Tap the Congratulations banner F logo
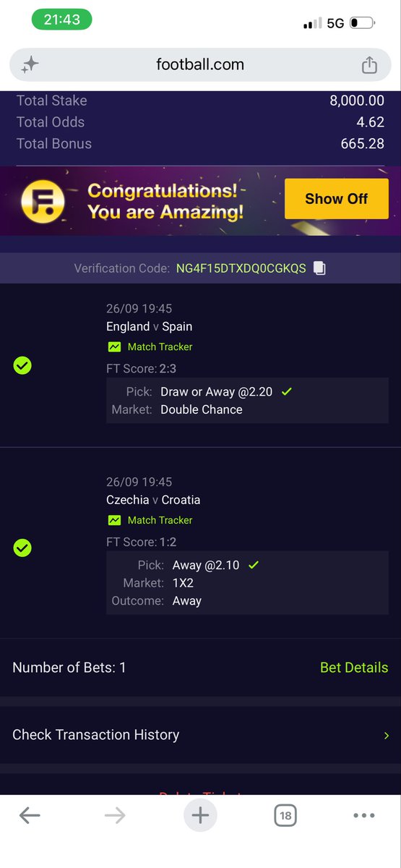Image resolution: width=401 pixels, height=868 pixels. [43, 200]
